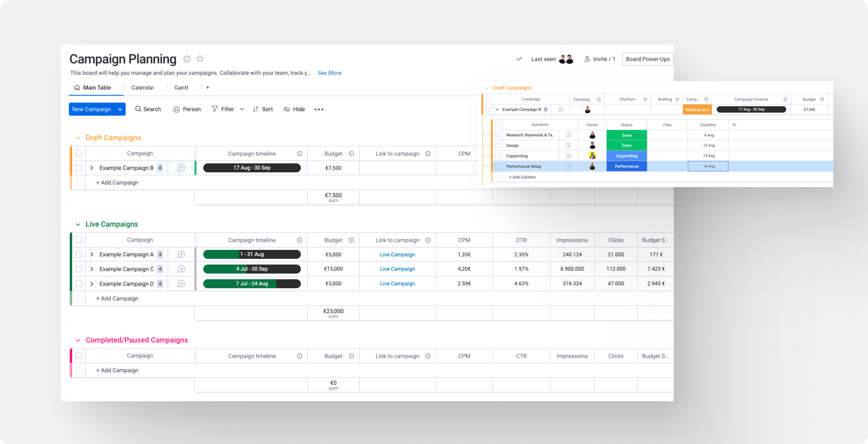Star the Campaign Planning board as favorite
Viewport: 868px width, 444px height.
(x=200, y=59)
